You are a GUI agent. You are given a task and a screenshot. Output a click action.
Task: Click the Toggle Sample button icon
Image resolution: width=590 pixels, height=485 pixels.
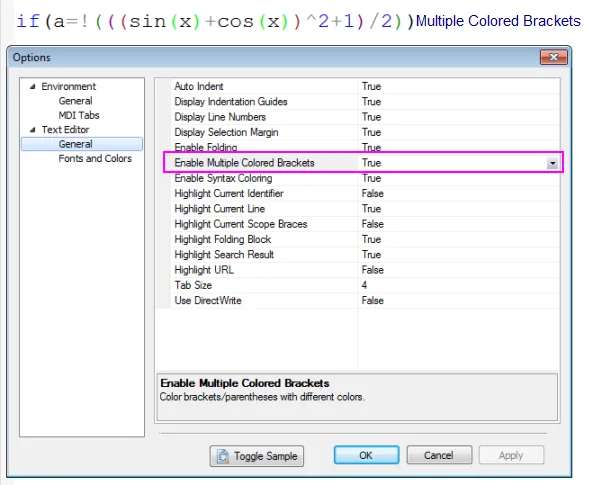tap(223, 456)
